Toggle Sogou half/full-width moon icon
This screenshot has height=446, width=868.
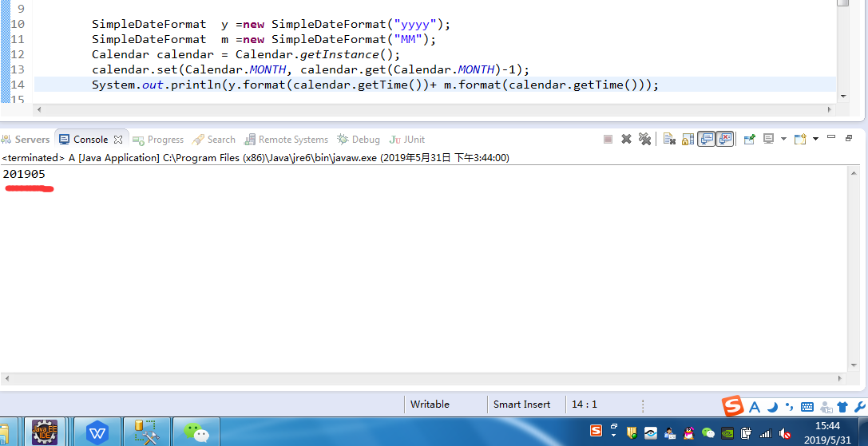773,407
